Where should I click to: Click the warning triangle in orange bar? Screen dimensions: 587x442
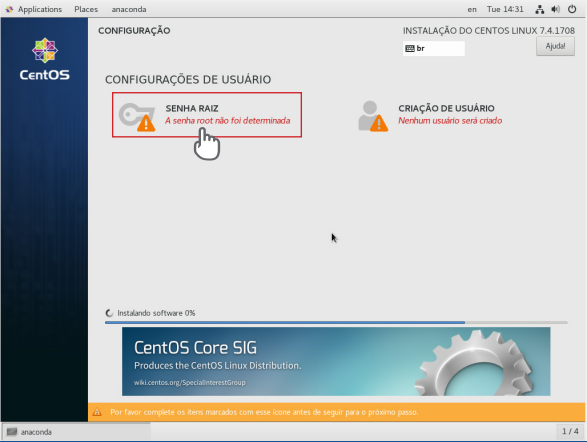pyautogui.click(x=97, y=412)
